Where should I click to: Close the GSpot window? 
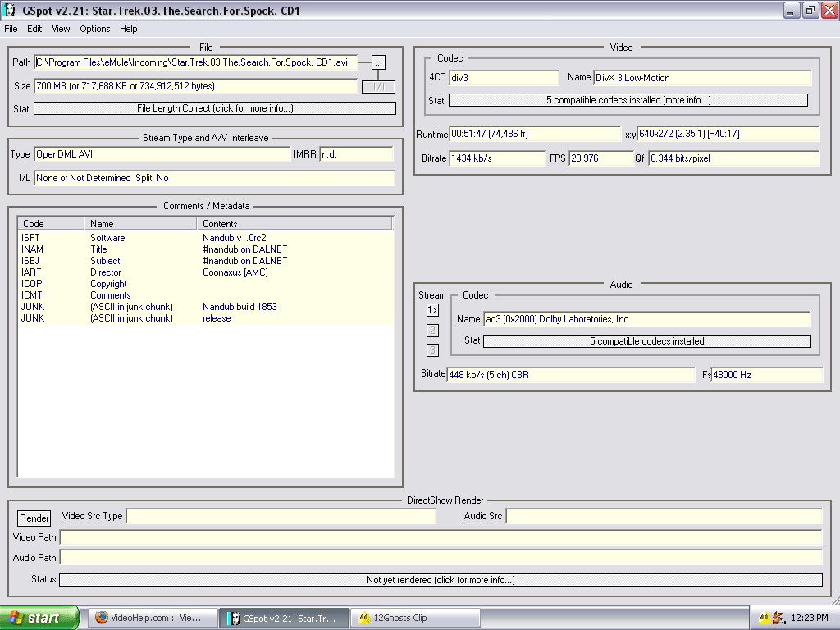tap(830, 10)
